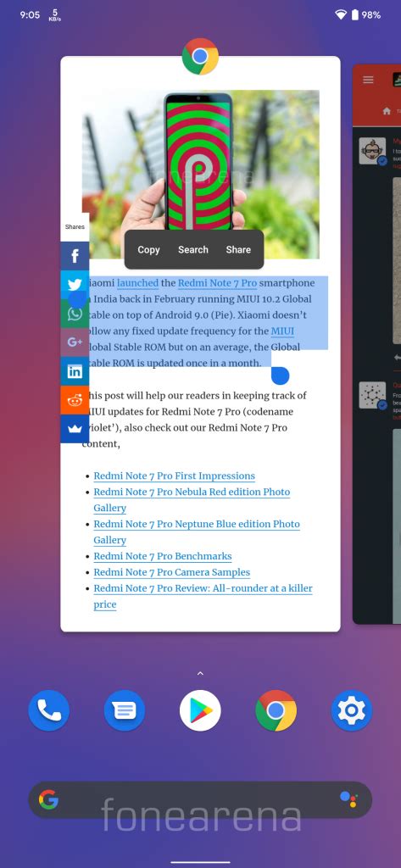Open Nebula Red edition Photo Gallery link

point(192,499)
